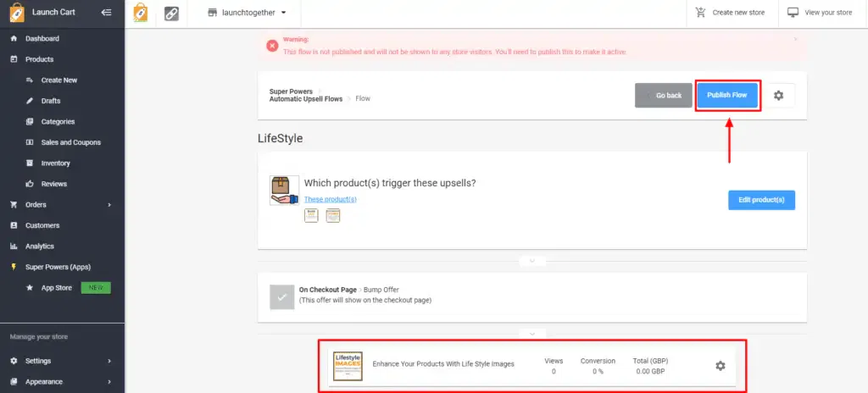Click the Appearance icon in sidebar
Image resolution: width=868 pixels, height=393 pixels.
[14, 382]
